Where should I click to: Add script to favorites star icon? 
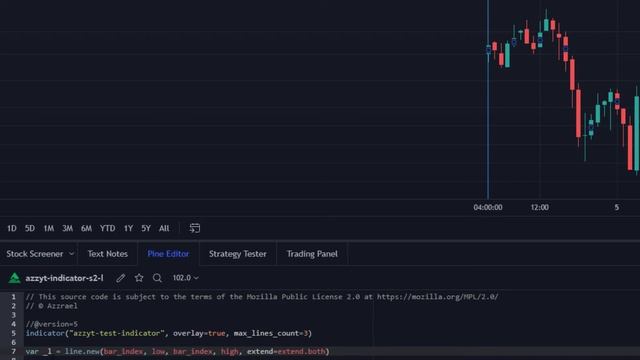click(139, 278)
